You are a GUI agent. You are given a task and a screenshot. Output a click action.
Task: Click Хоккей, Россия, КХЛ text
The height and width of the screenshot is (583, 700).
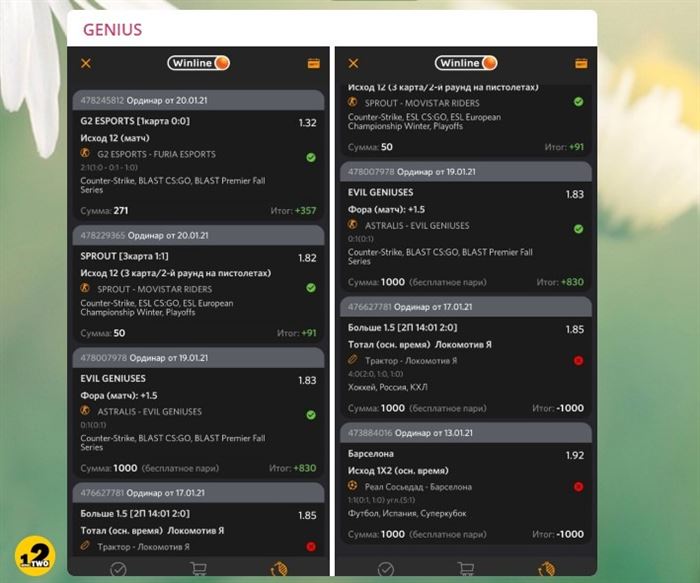[388, 387]
